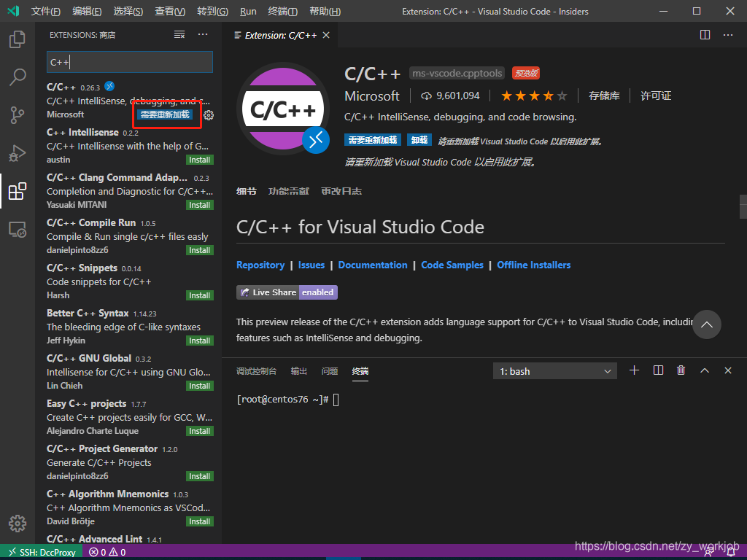This screenshot has height=560, width=747.
Task: Open the 帮助(H) menu
Action: [x=325, y=11]
